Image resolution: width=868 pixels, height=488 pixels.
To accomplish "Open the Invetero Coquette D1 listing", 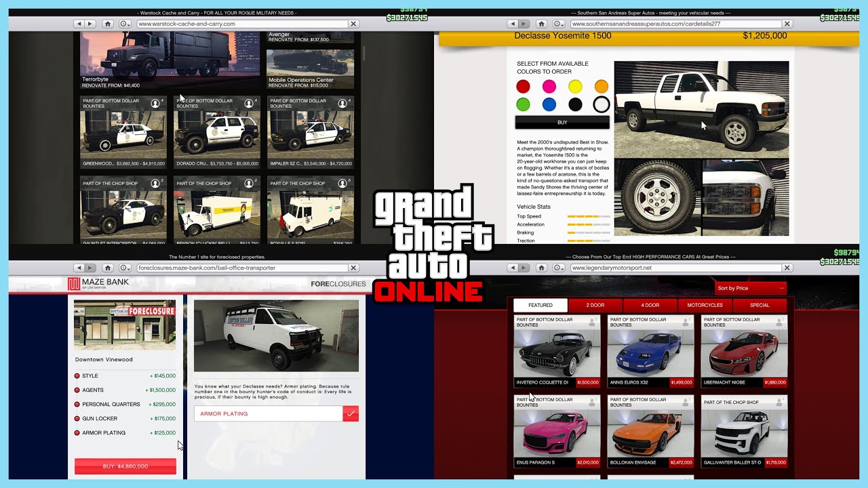I will [557, 352].
